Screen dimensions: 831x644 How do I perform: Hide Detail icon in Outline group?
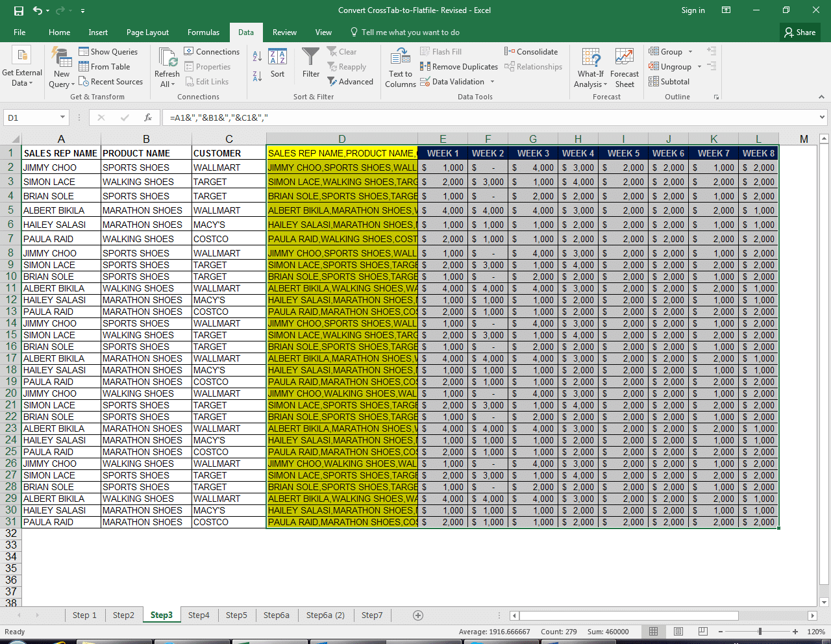tap(712, 66)
